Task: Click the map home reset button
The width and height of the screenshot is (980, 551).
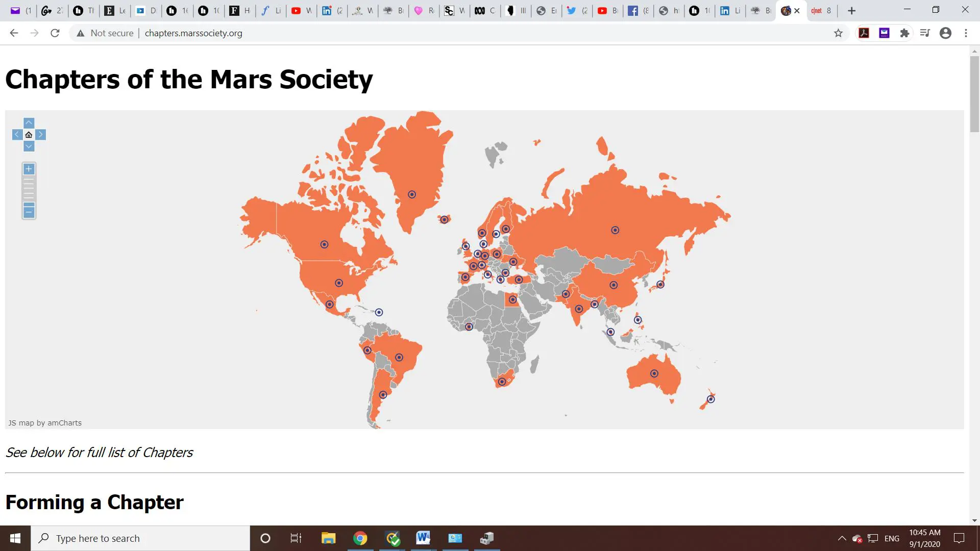Action: click(x=29, y=135)
